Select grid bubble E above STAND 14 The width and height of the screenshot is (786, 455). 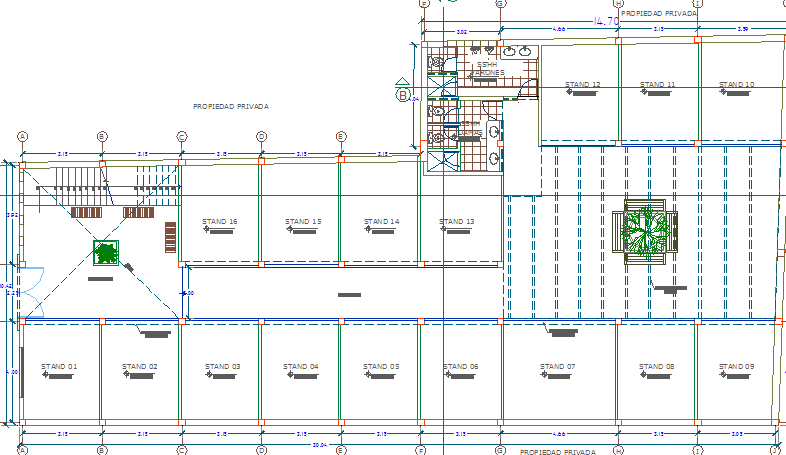pos(341,136)
